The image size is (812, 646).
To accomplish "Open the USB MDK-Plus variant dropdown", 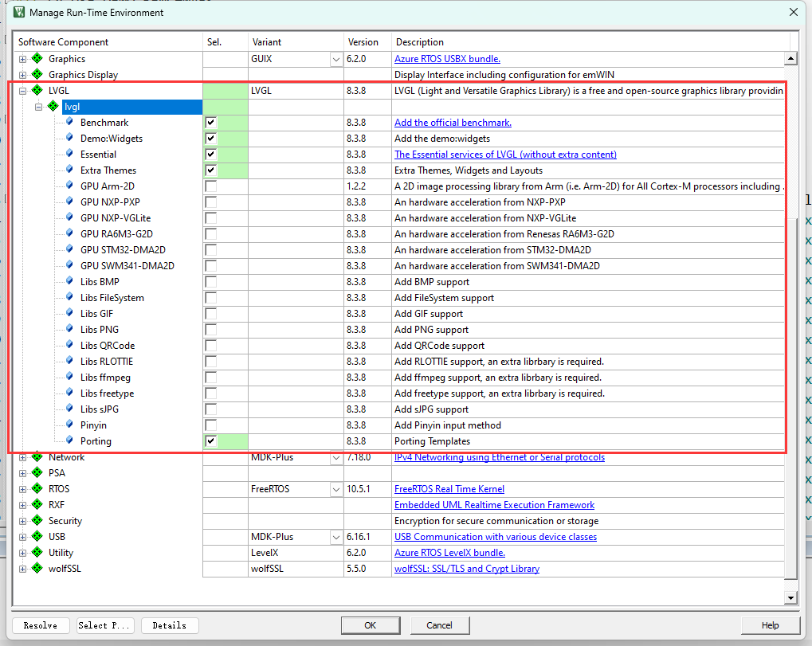I will 336,537.
